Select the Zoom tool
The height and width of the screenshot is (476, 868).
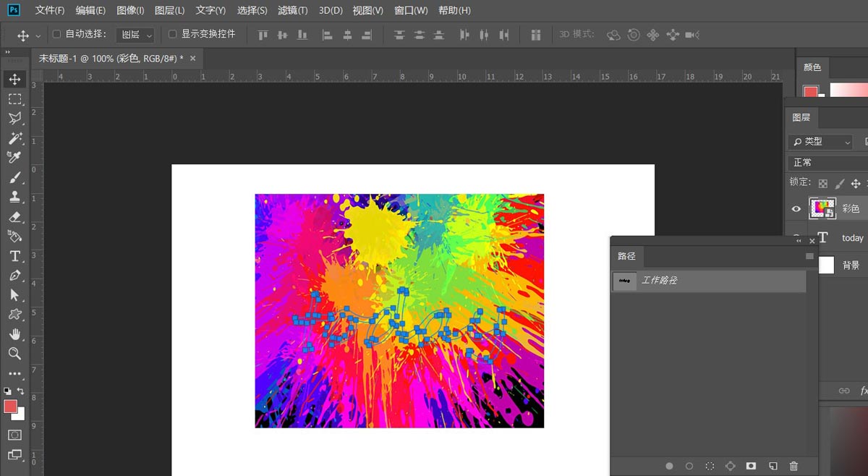14,354
